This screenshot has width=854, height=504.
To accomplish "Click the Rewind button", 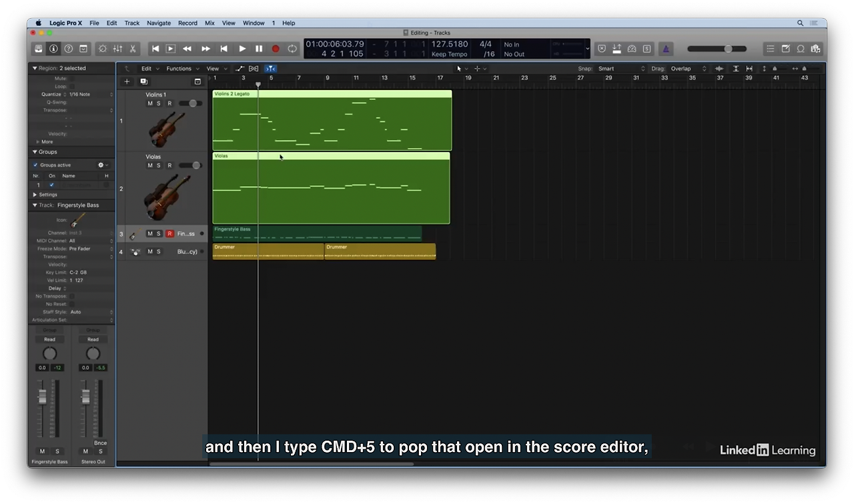I will 187,49.
